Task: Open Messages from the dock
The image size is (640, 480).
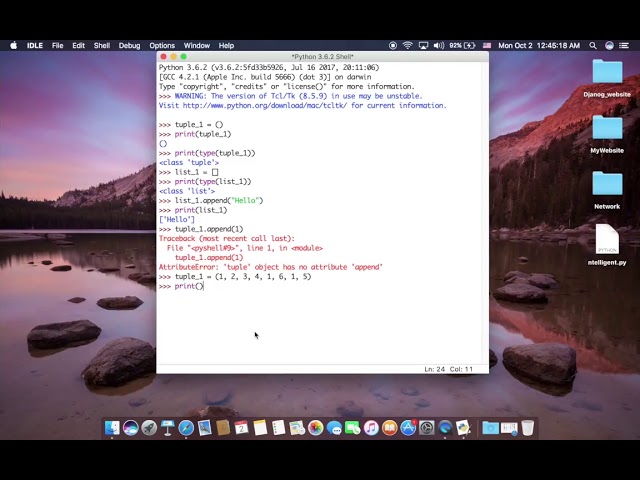Action: [x=334, y=428]
